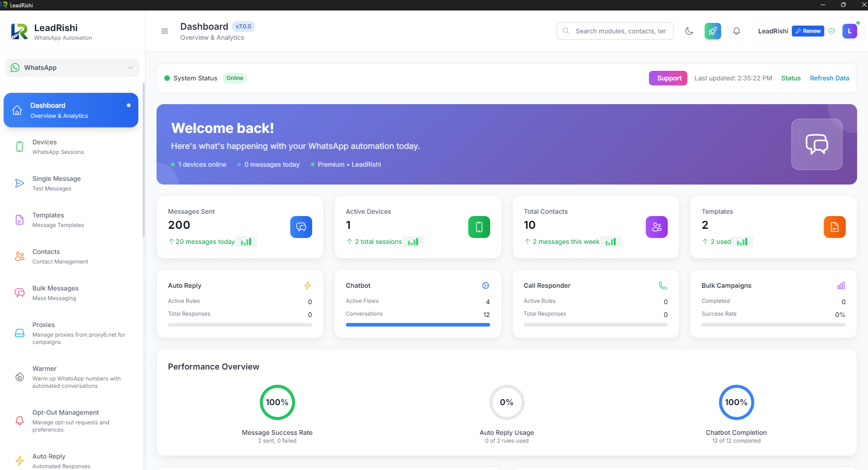The width and height of the screenshot is (868, 470).
Task: Click the Status link
Action: 791,78
